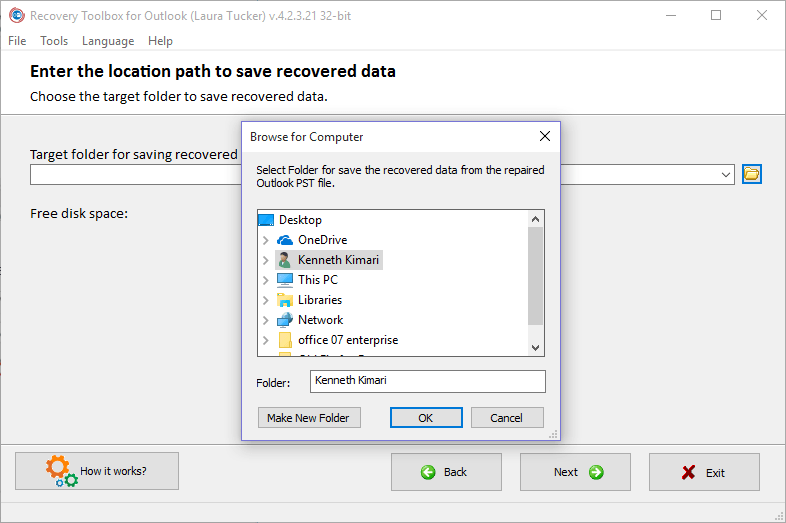This screenshot has height=523, width=786.
Task: Minimize the Recovery Toolbox window
Action: tap(671, 16)
